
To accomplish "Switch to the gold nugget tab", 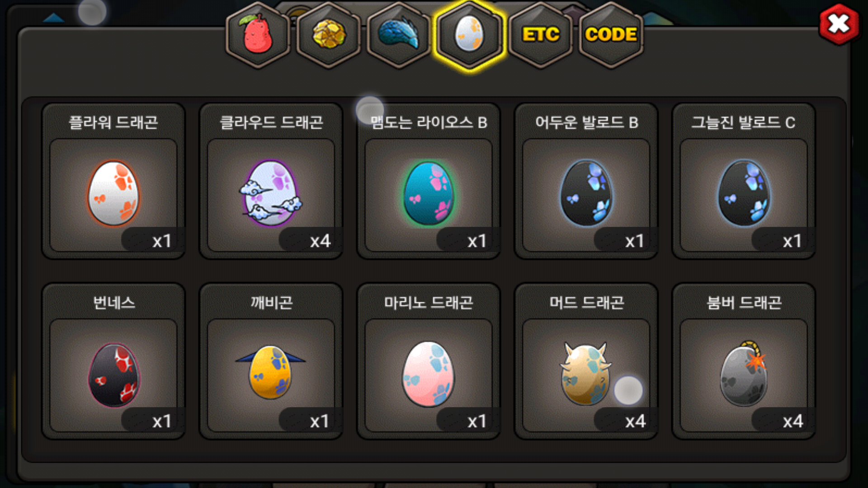I will 329,35.
